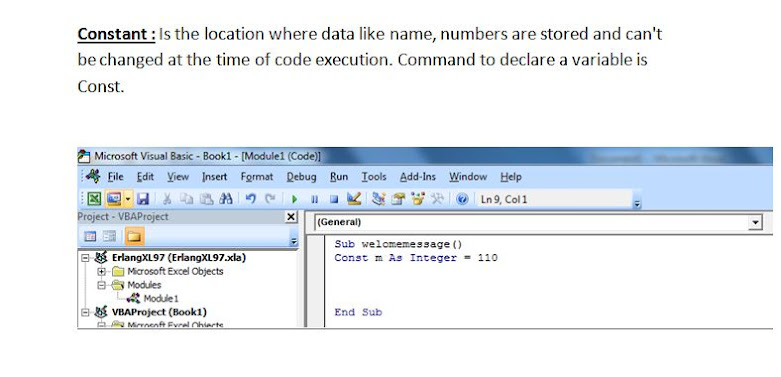Click the blue Help question mark icon
781x377 pixels.
coord(462,200)
